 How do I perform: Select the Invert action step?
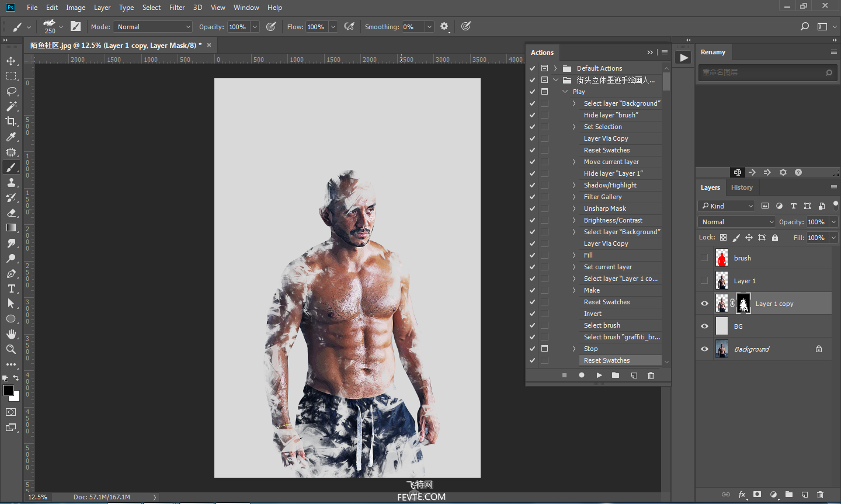point(620,314)
